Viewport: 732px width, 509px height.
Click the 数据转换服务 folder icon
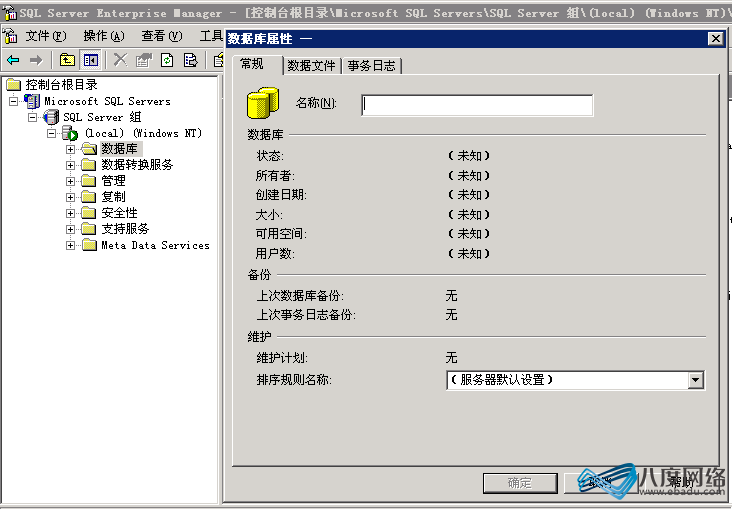pos(89,165)
